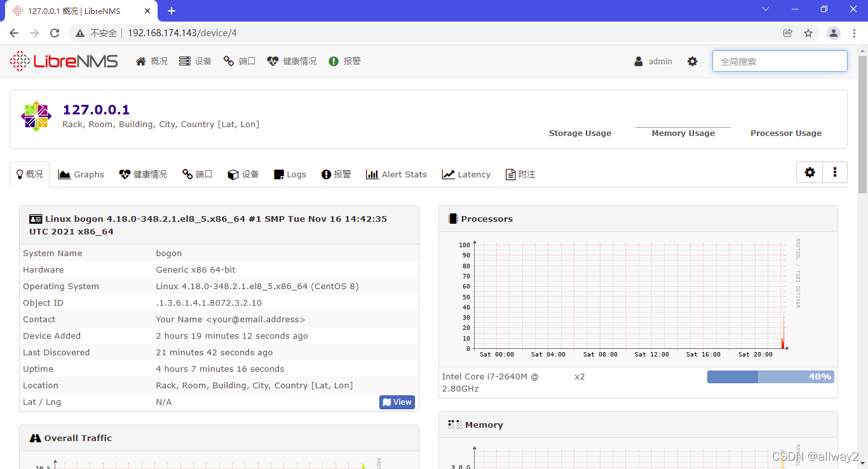Switch to the device 端口 ports tab
This screenshot has width=868, height=469.
click(x=198, y=174)
